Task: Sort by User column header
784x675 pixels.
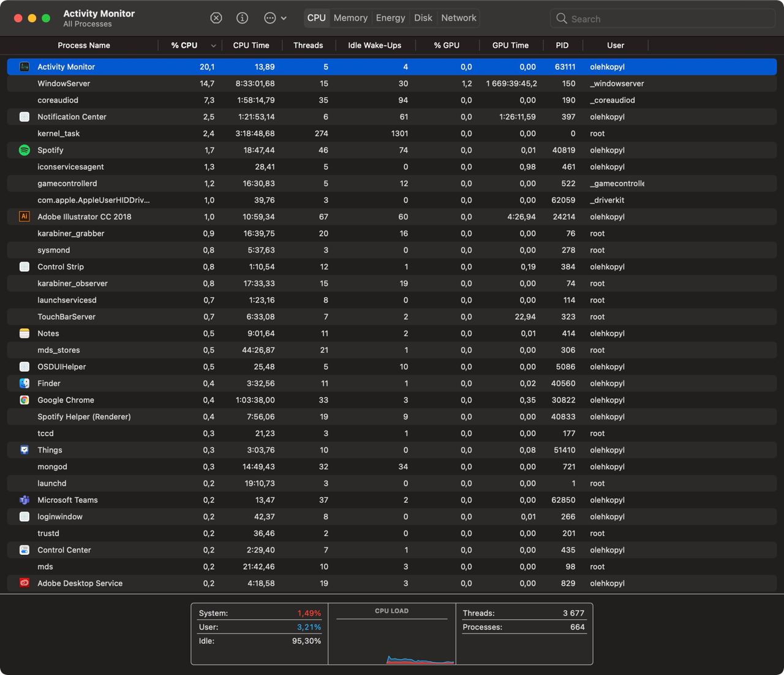Action: [x=616, y=45]
